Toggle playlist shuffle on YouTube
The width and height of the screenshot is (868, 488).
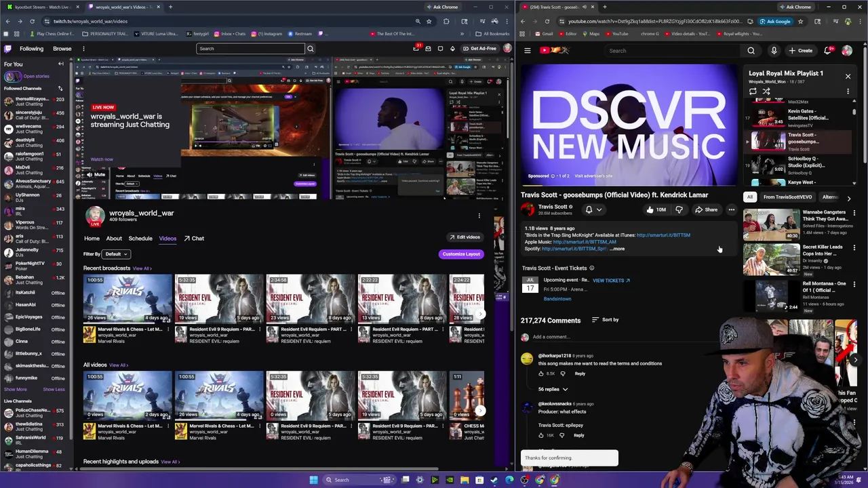pos(766,91)
